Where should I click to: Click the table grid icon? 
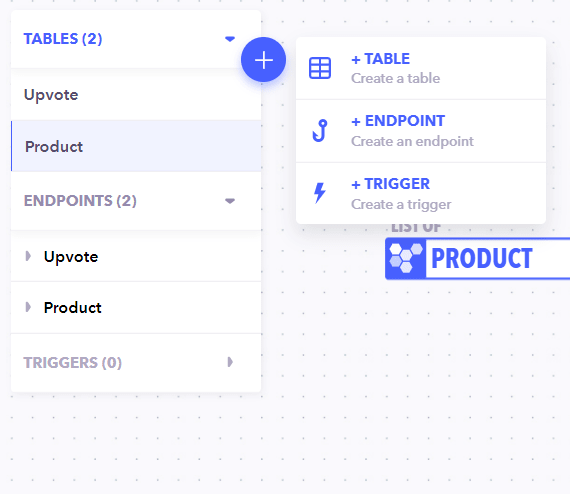[x=320, y=68]
